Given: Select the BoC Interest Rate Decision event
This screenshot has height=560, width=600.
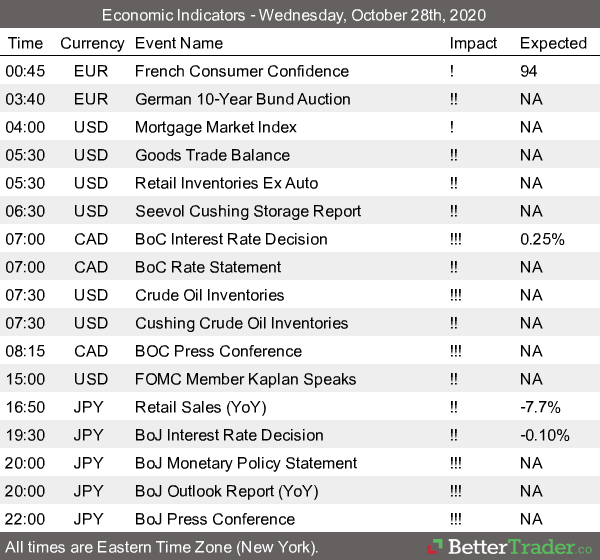Looking at the screenshot, I should [231, 239].
